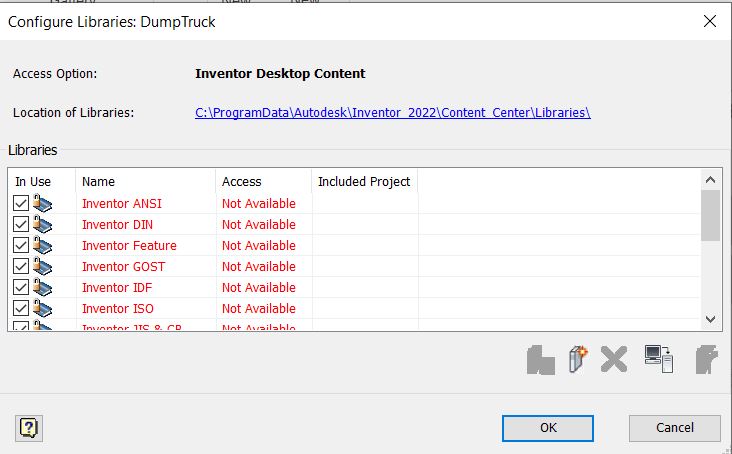Click Not Available in Inventor IDF row
The width and height of the screenshot is (732, 454).
(x=259, y=287)
